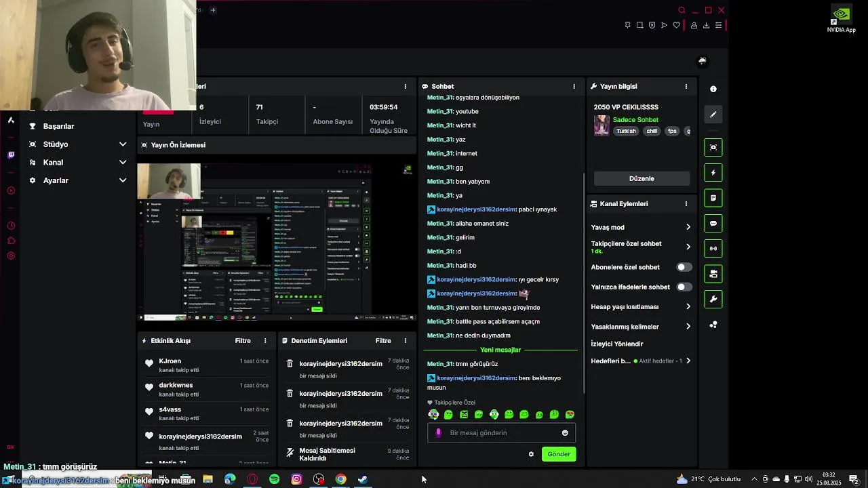868x488 pixels.
Task: Expand the Ayarlar section chevron
Action: [123, 180]
